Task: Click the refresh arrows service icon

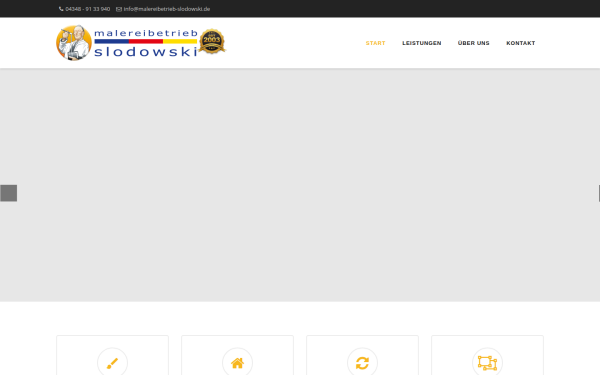Action: (362, 363)
